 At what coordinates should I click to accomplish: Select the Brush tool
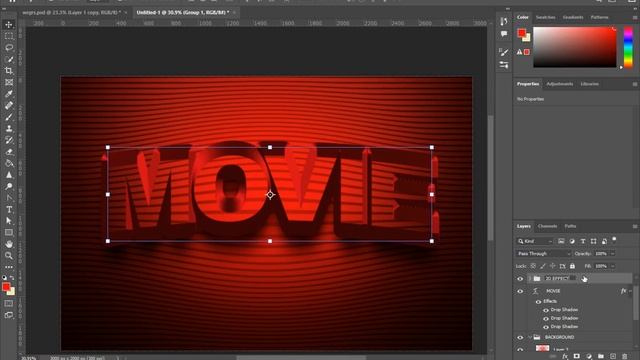[x=9, y=117]
